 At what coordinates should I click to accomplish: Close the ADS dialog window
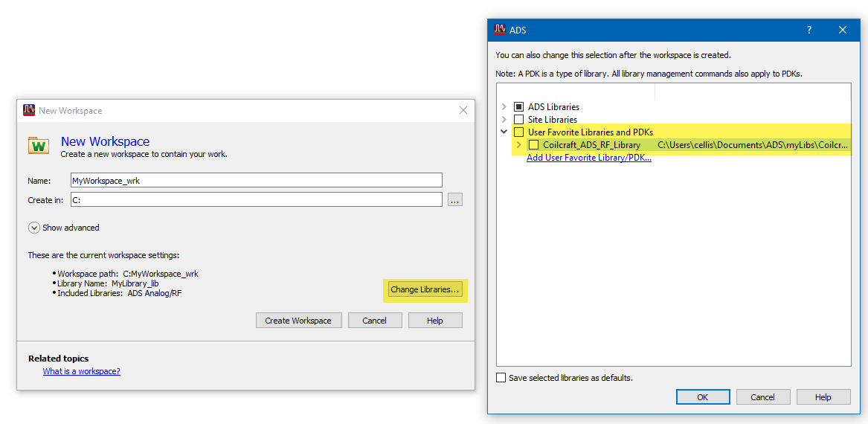[x=842, y=30]
